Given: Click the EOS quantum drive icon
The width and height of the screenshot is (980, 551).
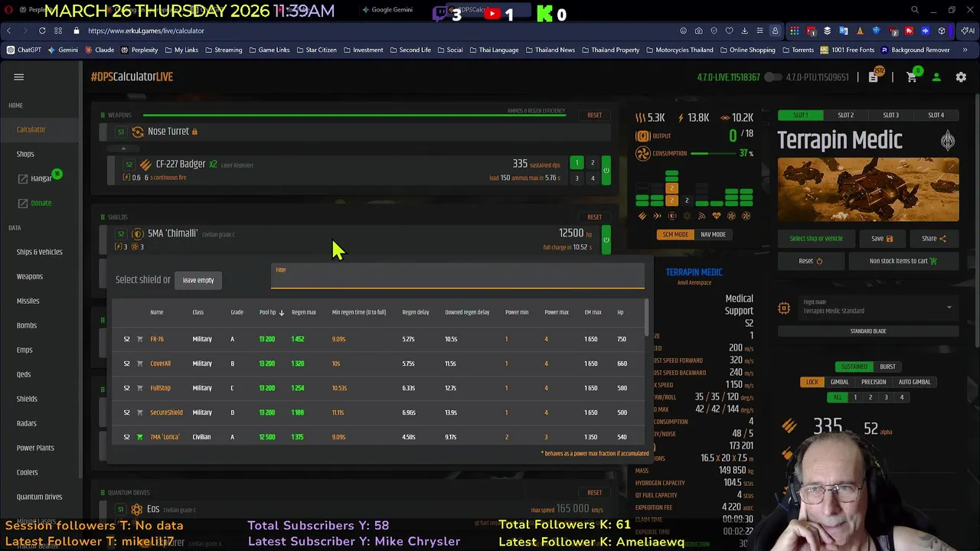Looking at the screenshot, I should [137, 509].
